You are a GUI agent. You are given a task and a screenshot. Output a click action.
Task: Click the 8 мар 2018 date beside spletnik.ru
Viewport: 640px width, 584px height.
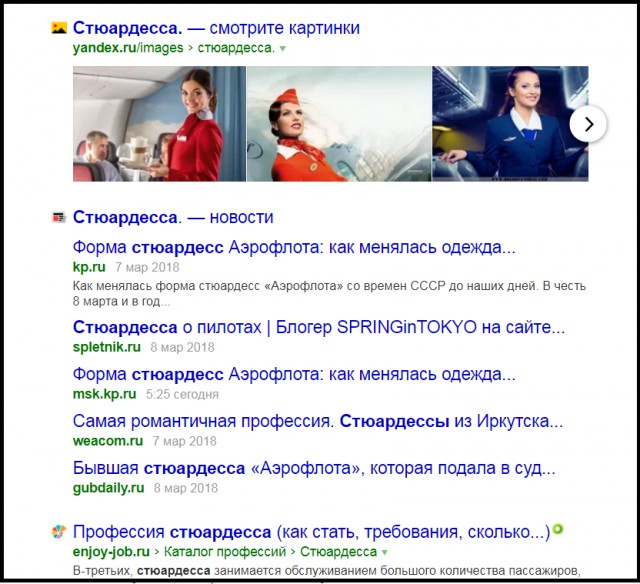[x=182, y=347]
